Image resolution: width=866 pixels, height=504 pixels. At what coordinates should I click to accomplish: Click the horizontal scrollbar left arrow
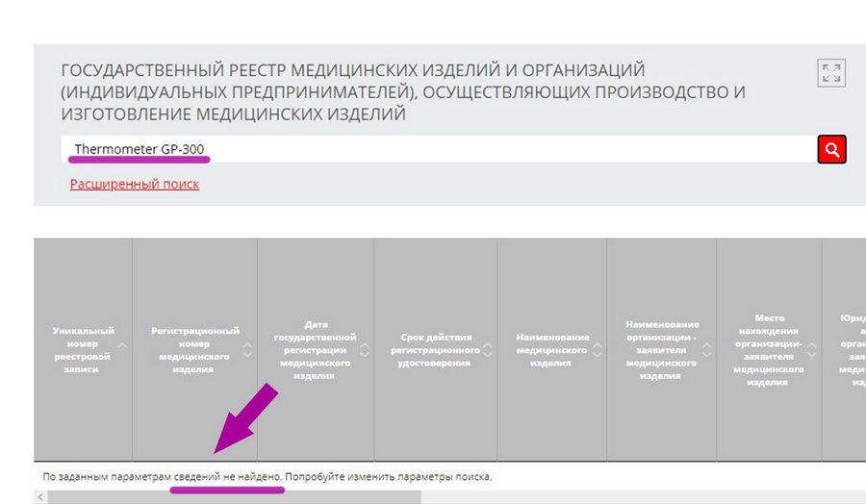(x=40, y=497)
